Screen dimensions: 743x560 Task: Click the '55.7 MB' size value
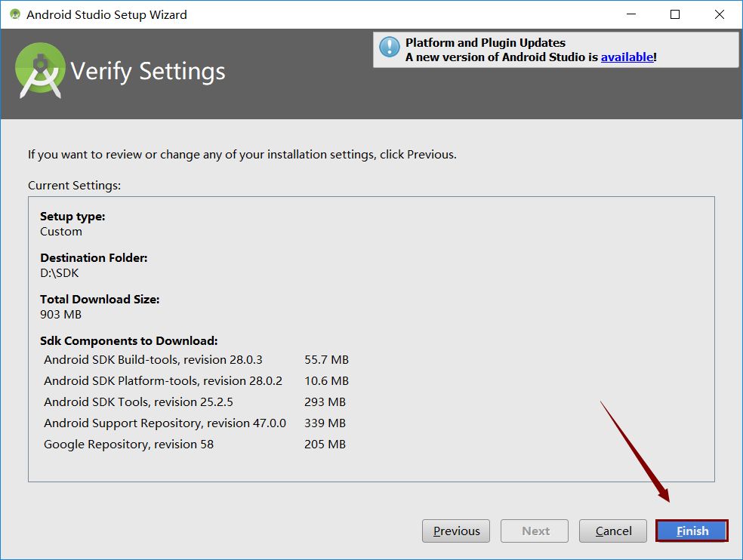pyautogui.click(x=326, y=359)
